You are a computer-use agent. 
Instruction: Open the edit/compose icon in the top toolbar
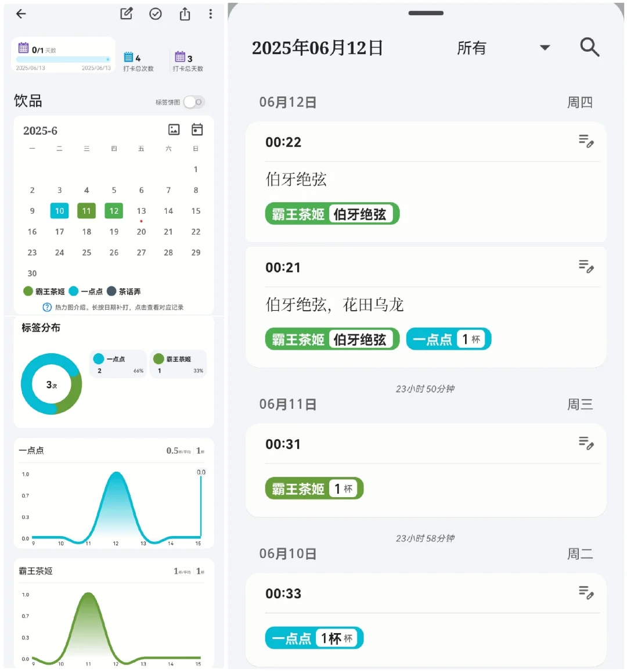coord(127,14)
